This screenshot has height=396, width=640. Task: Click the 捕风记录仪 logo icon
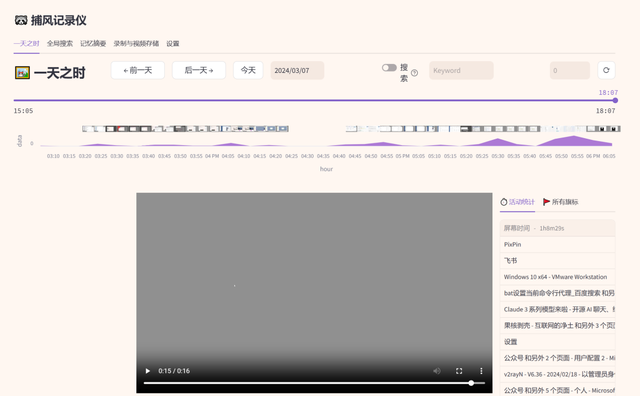pos(21,20)
